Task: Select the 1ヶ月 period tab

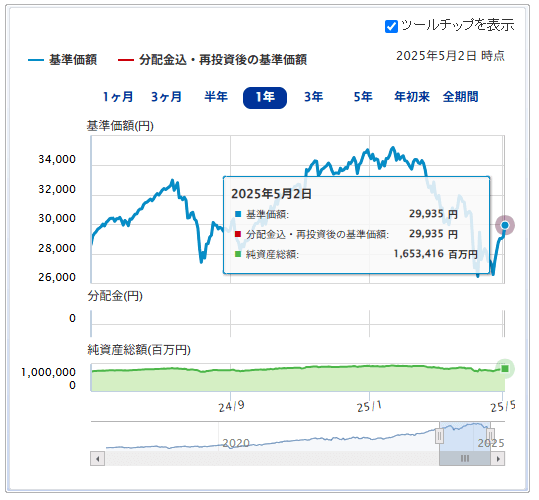Action: pos(118,97)
